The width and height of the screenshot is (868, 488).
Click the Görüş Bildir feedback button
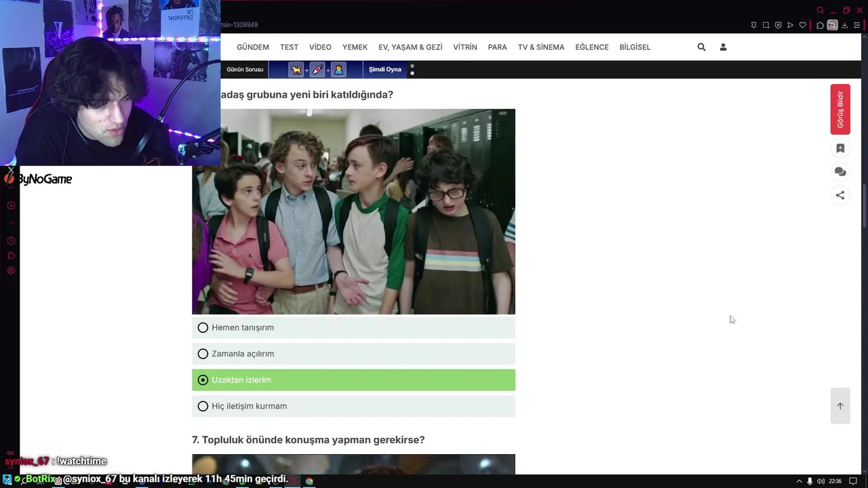840,109
